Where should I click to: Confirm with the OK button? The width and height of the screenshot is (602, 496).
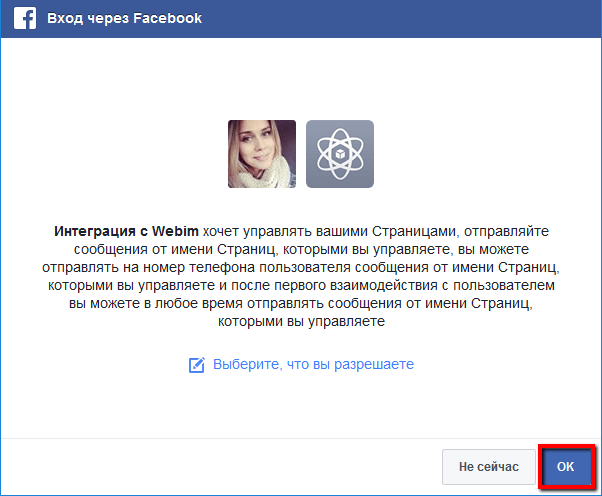pyautogui.click(x=566, y=467)
